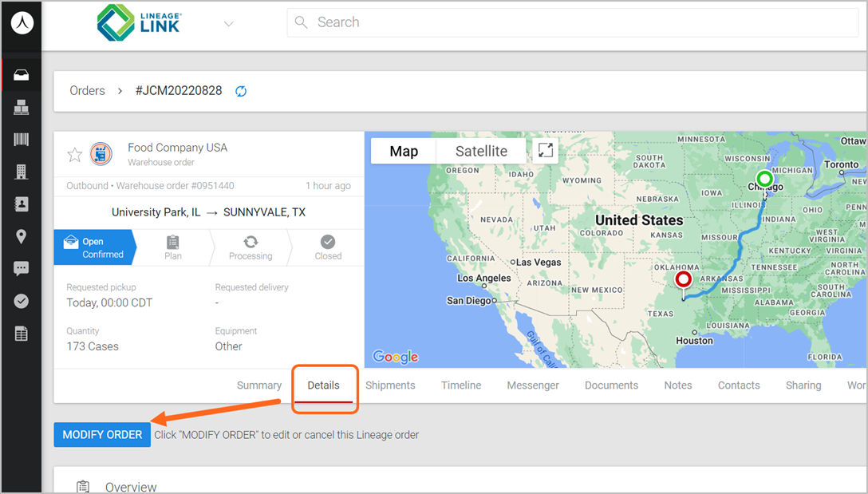Open the Documents tab
The image size is (868, 494).
[x=611, y=385]
